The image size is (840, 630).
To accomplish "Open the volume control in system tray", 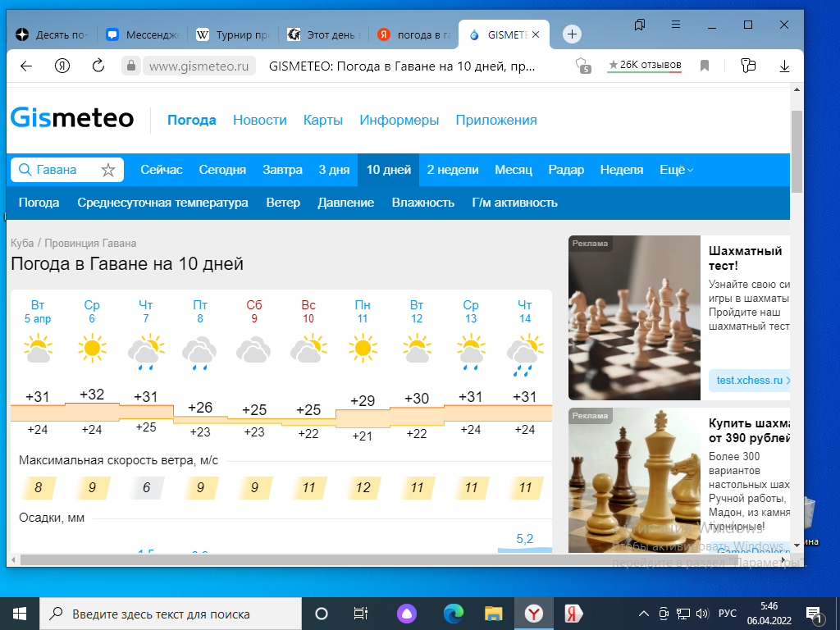I will 702,614.
